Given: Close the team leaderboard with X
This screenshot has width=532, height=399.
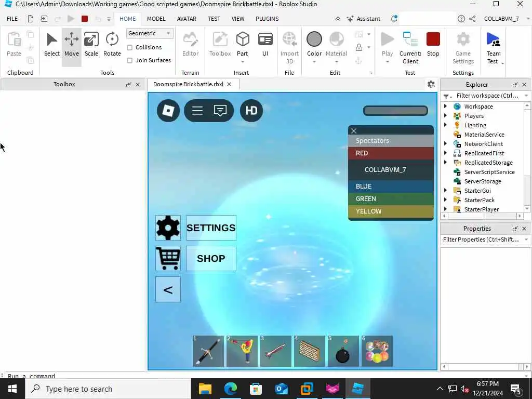Looking at the screenshot, I should tap(354, 130).
